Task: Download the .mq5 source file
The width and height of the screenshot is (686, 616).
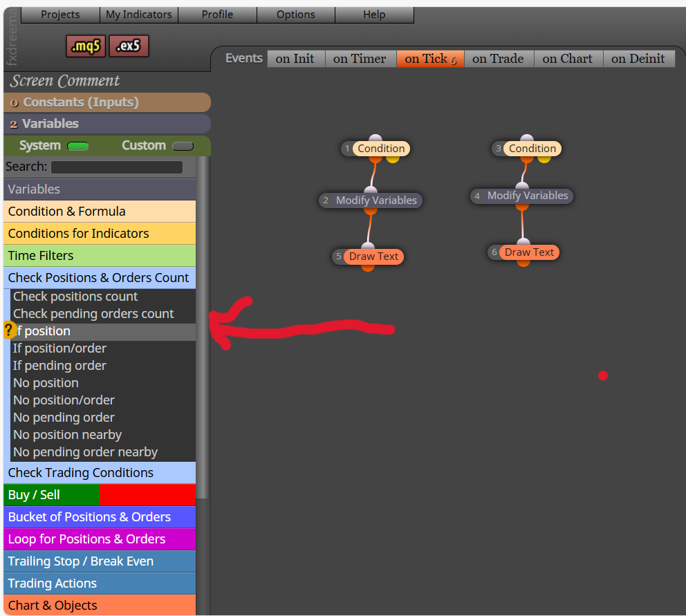Action: (86, 46)
